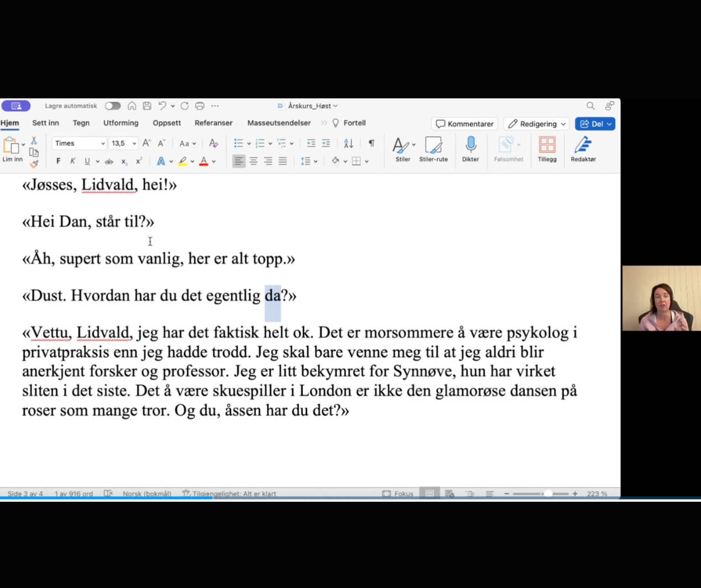Switch to the Sett inn tab
The width and height of the screenshot is (701, 588).
point(45,123)
